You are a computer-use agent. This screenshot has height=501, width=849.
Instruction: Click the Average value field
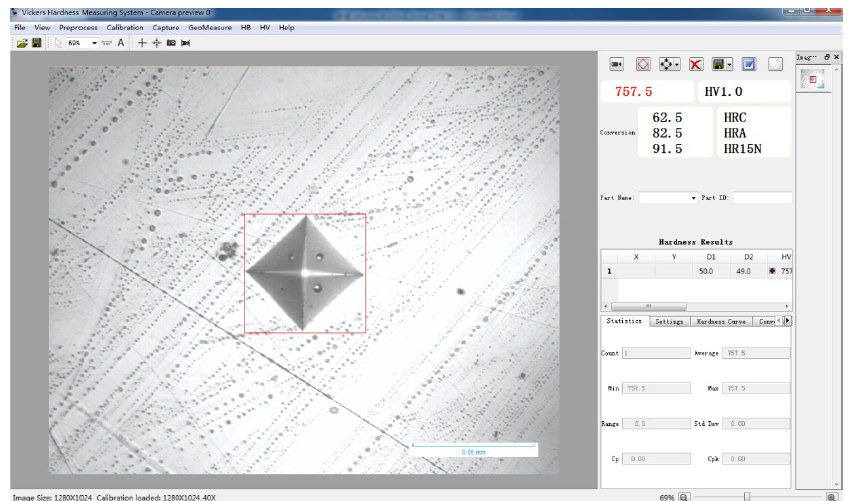point(756,353)
